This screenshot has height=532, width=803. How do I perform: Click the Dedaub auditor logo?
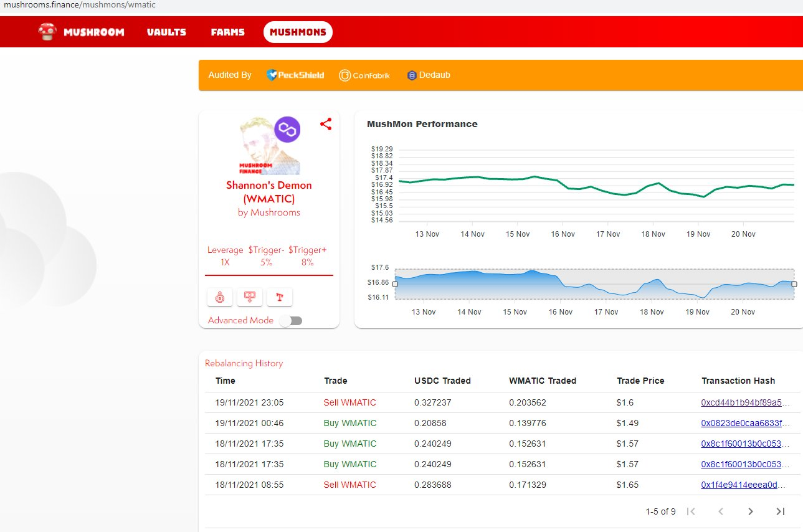[x=429, y=75]
